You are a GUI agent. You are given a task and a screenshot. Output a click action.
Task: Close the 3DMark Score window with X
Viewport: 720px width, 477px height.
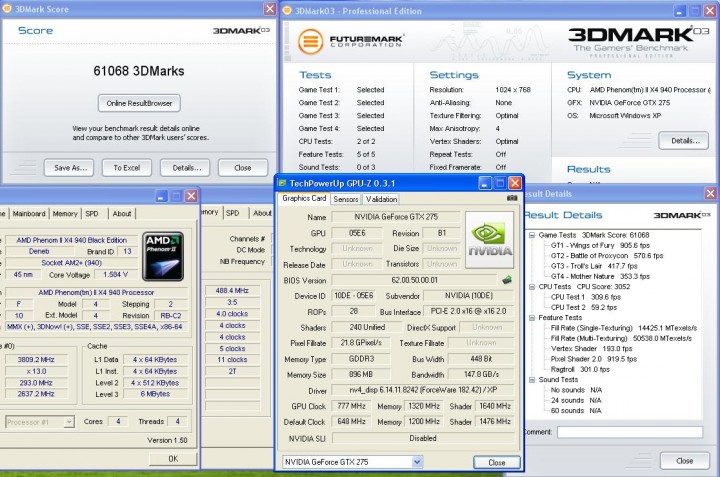point(270,9)
